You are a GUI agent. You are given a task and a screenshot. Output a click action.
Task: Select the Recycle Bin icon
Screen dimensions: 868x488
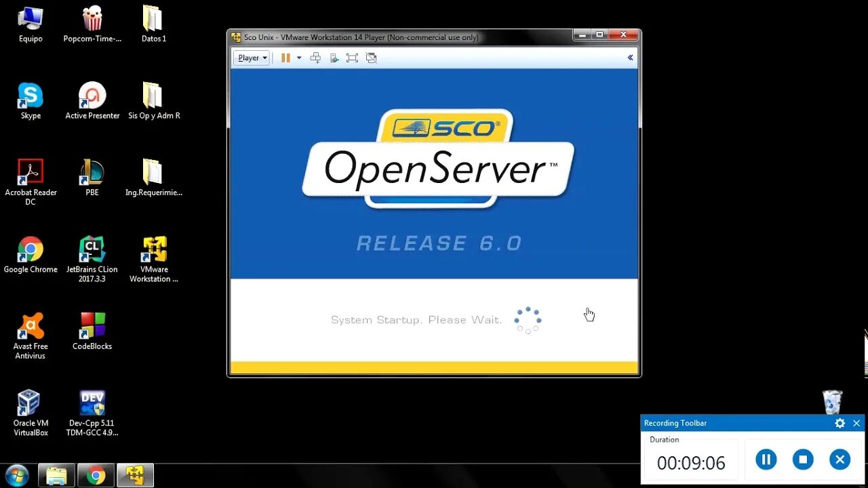coord(832,402)
